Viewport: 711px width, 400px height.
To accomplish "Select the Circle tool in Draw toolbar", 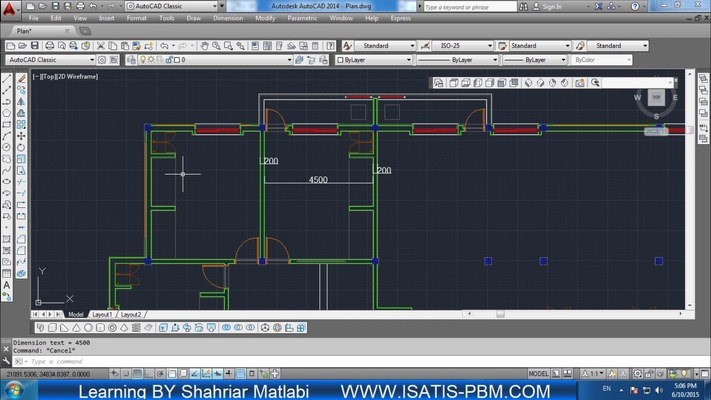I will [7, 147].
